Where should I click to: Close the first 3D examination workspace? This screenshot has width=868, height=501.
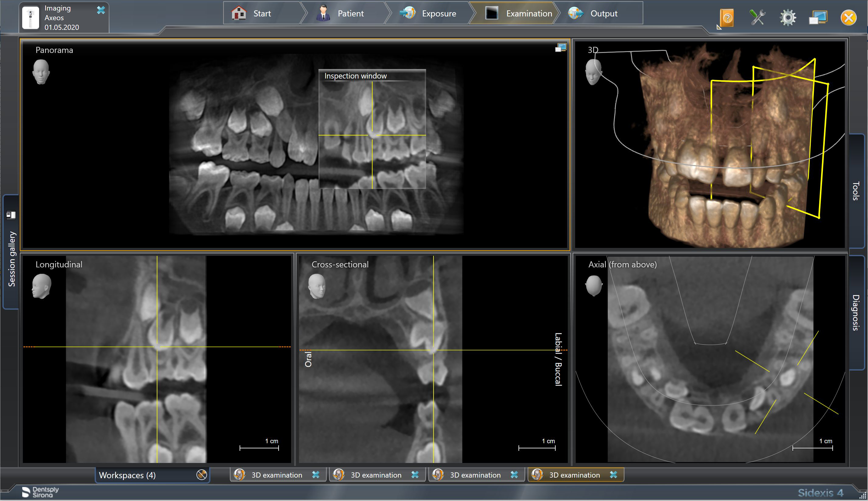pyautogui.click(x=316, y=475)
